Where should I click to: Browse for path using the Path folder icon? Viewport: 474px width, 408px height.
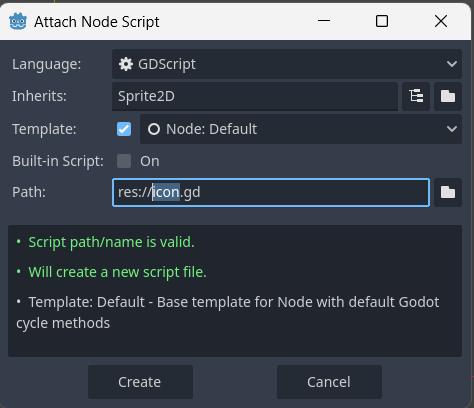(x=448, y=192)
